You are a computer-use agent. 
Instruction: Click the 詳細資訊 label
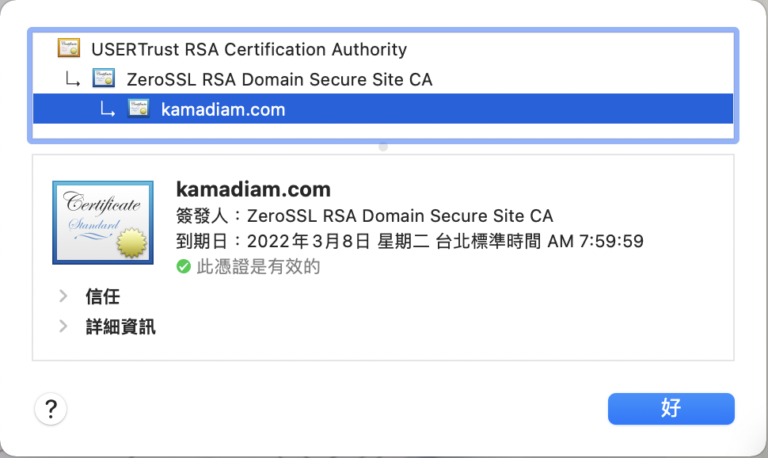tap(120, 326)
